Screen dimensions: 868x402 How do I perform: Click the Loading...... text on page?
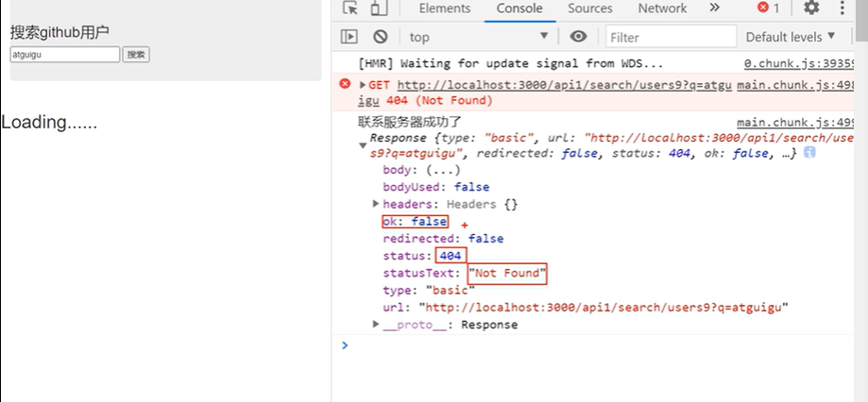(49, 122)
